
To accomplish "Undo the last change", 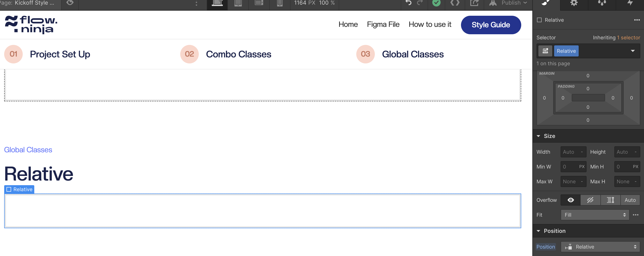I will click(x=408, y=3).
